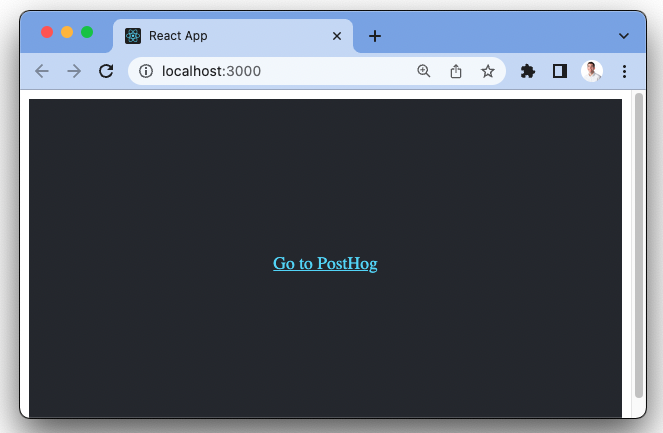Image resolution: width=663 pixels, height=433 pixels.
Task: Follow the Go to PostHog link
Action: [325, 264]
